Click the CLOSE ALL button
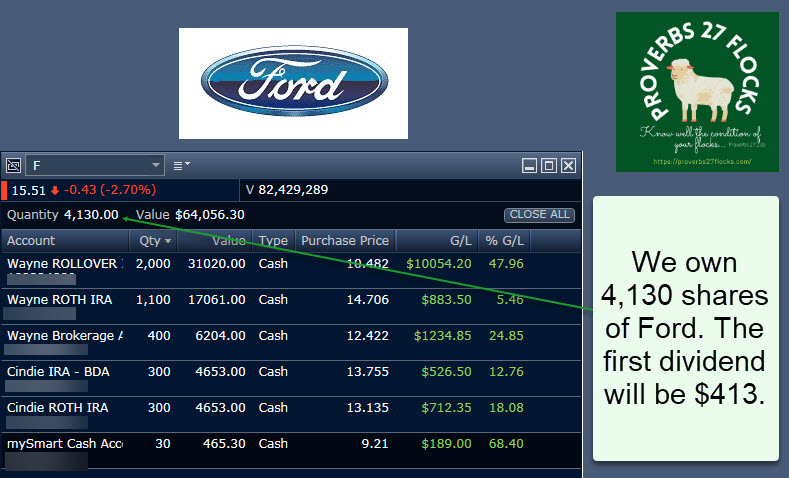Screen dimensions: 789x478 pos(539,215)
